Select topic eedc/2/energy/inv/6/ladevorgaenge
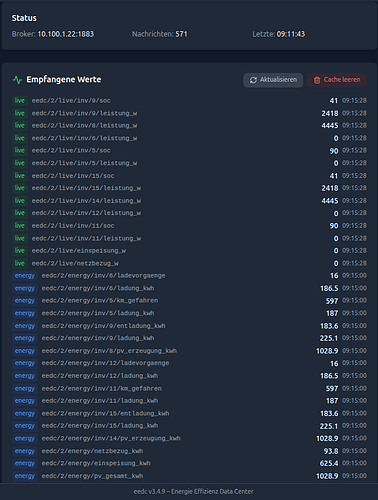Screen dimensions: 378x500 click(x=103, y=276)
